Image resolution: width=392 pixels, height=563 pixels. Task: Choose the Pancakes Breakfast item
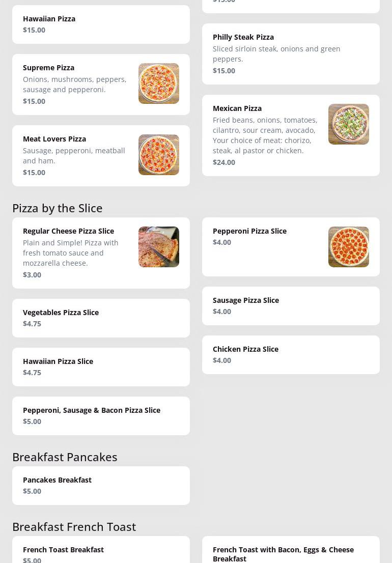[x=101, y=486]
